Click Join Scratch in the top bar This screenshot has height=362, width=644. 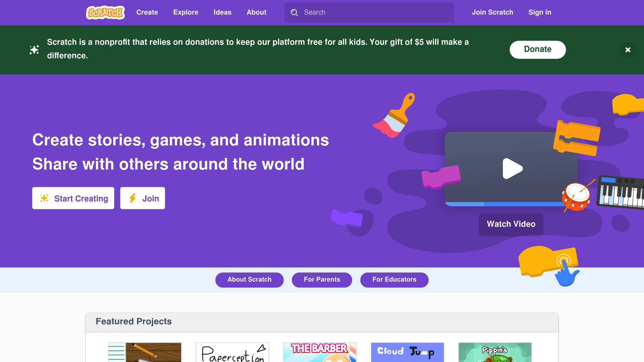point(492,13)
